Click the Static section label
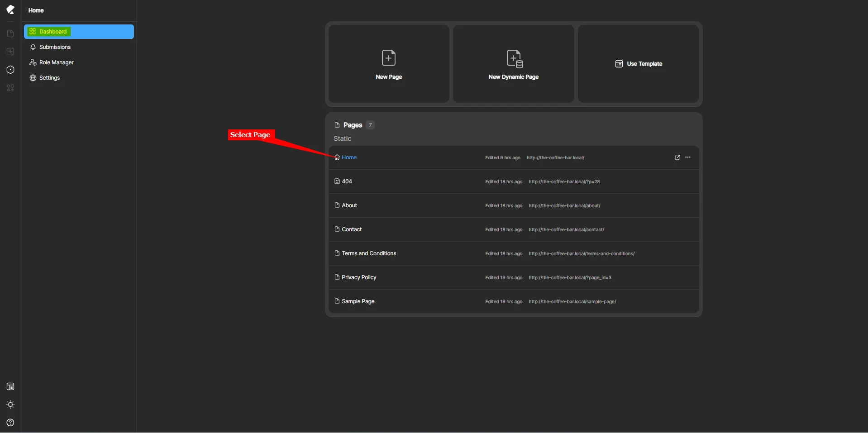 pos(342,138)
